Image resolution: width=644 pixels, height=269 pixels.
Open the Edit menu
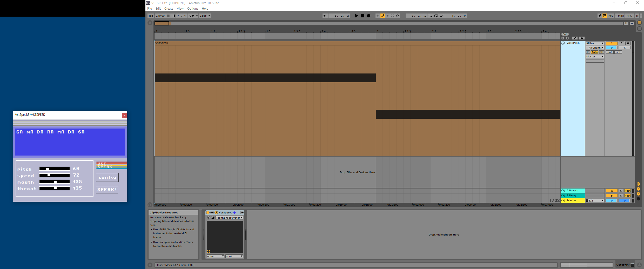click(158, 9)
